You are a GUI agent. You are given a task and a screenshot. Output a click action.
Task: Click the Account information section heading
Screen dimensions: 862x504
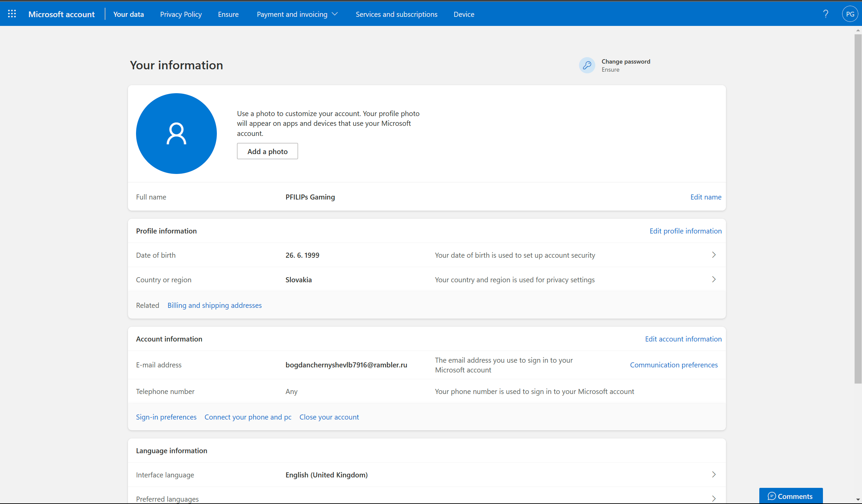169,339
